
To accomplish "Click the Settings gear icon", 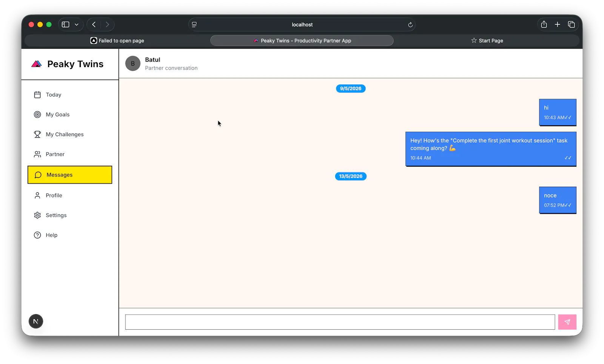I will click(x=37, y=215).
